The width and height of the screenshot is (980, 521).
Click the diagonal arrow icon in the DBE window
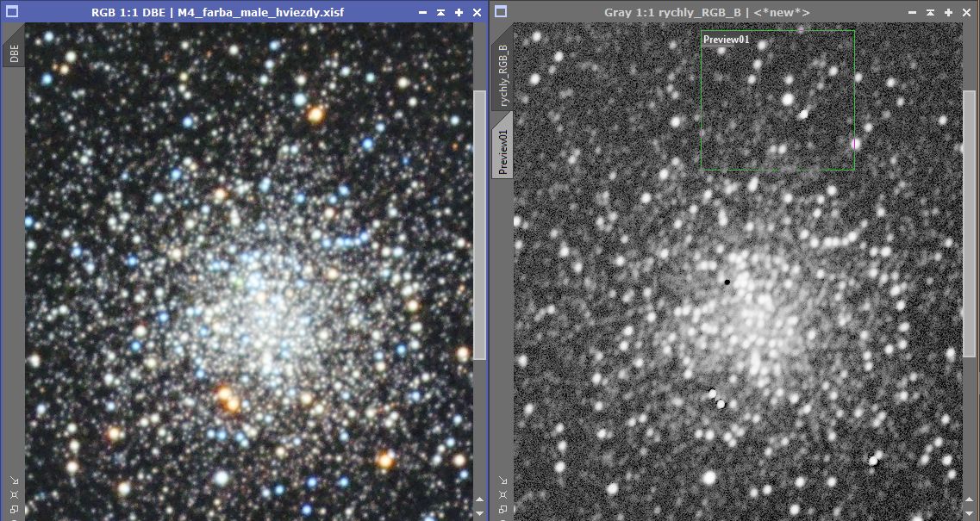pyautogui.click(x=14, y=481)
